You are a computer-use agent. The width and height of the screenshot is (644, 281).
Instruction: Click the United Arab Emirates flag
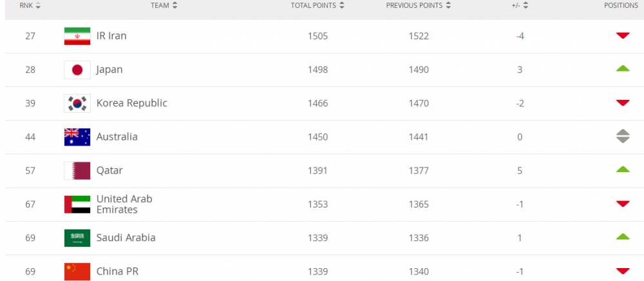77,204
